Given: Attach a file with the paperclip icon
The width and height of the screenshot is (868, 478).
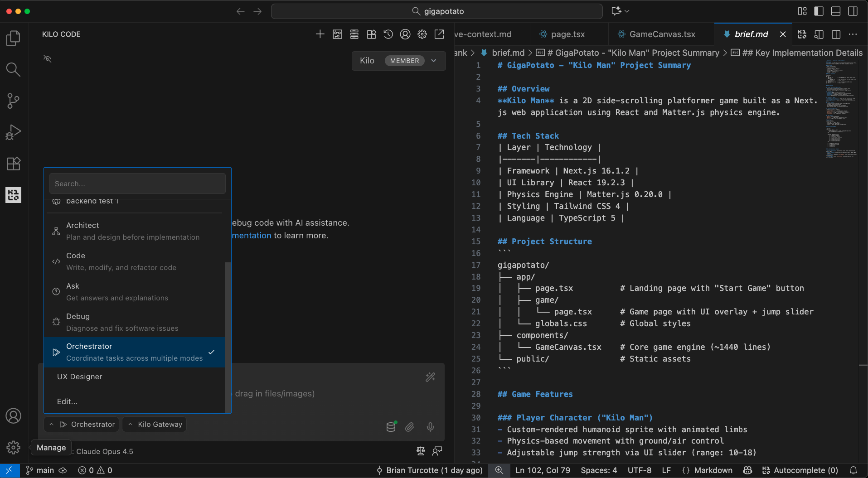Looking at the screenshot, I should click(x=409, y=427).
